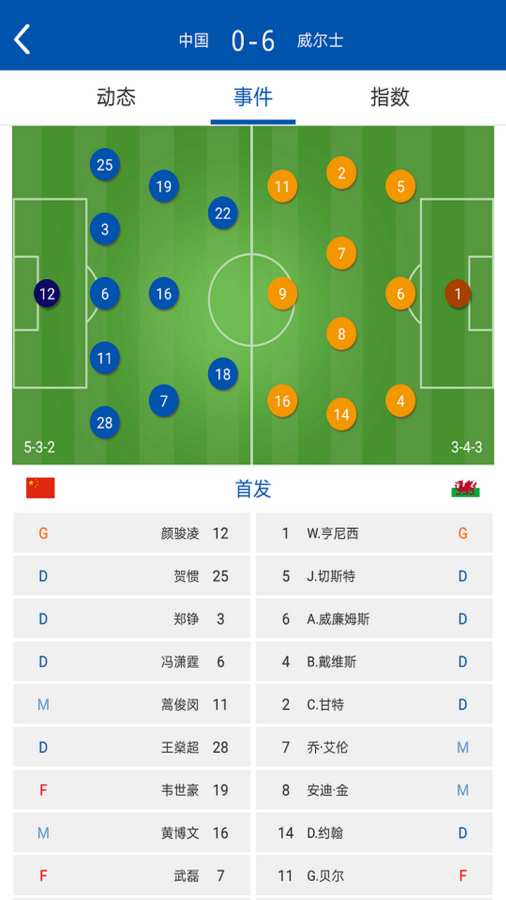Tap the back arrow icon
This screenshot has height=900, width=506.
tap(22, 40)
